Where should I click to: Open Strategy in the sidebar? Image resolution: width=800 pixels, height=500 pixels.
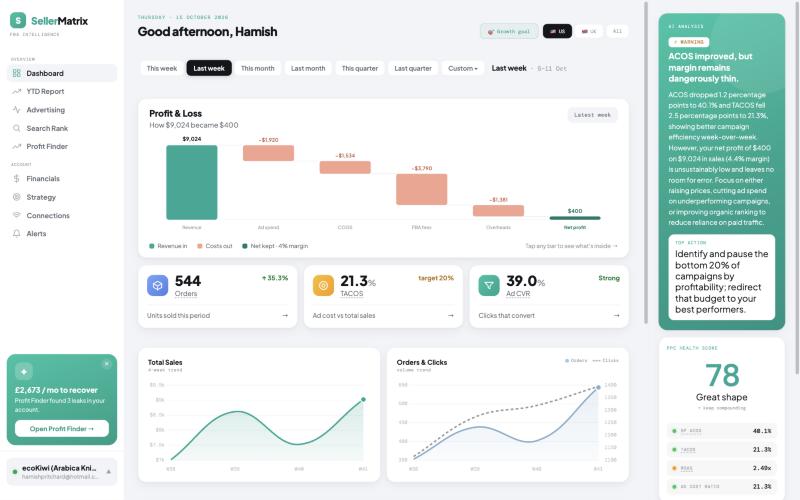62,197
